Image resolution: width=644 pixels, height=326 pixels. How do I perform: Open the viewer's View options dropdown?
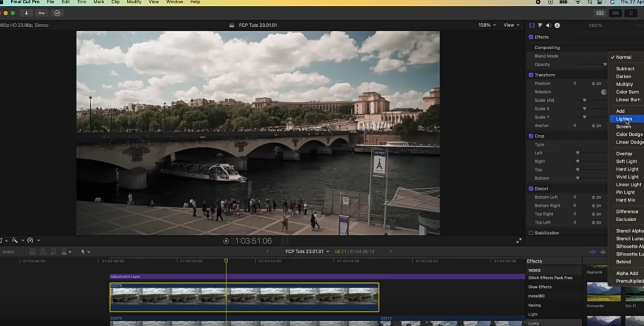pyautogui.click(x=511, y=25)
